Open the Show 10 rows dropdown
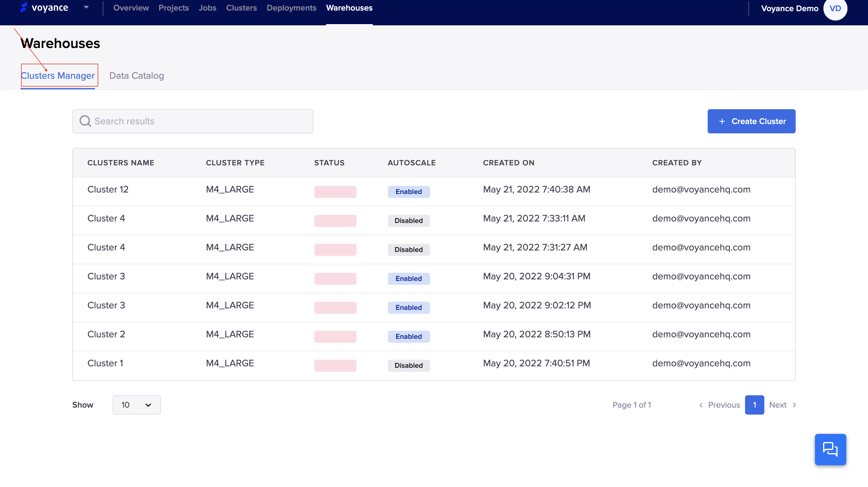The image size is (868, 487). pos(137,405)
